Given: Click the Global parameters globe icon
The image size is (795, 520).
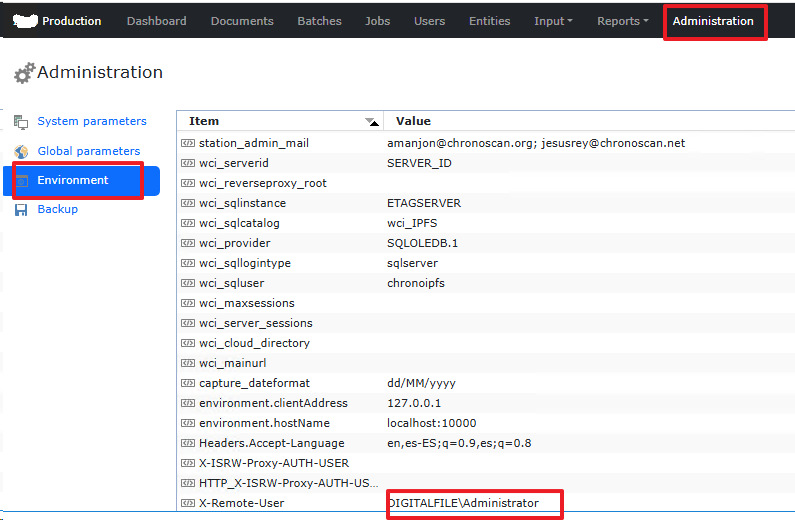Looking at the screenshot, I should [21, 152].
